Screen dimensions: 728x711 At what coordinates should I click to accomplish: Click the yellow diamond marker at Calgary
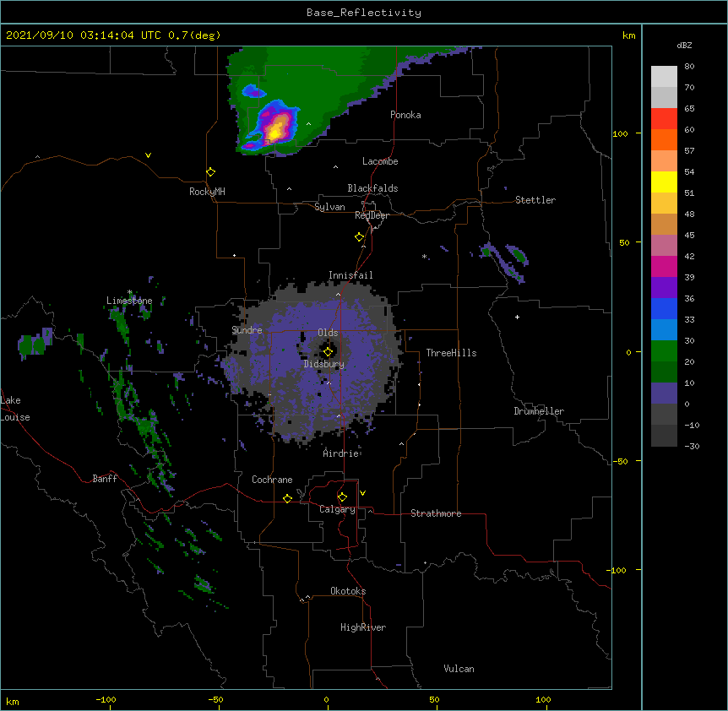(342, 497)
